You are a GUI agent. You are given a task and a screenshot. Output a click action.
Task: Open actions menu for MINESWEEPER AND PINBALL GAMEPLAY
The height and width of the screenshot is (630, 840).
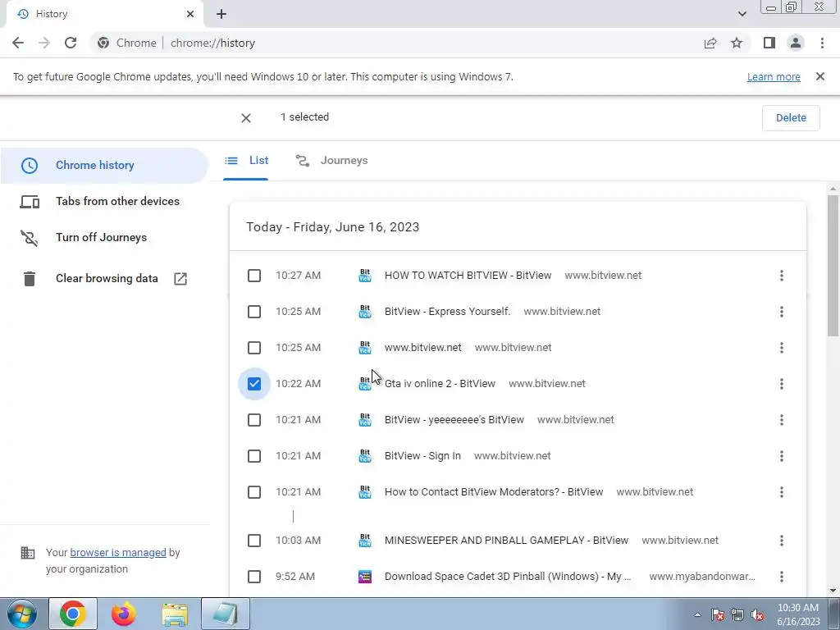click(782, 541)
